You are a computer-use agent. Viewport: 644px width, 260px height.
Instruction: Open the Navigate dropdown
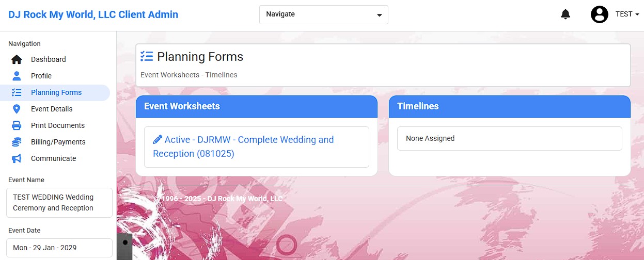click(324, 14)
